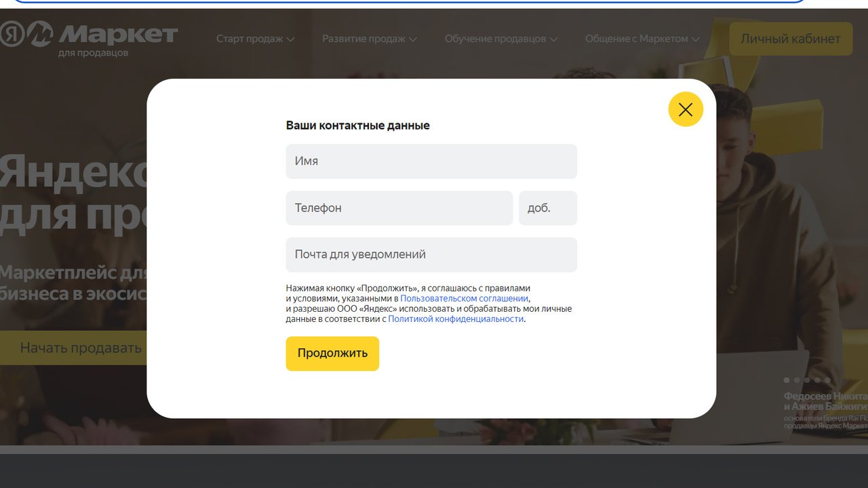Expand the Старт продаж menu
The image size is (868, 488).
click(255, 39)
